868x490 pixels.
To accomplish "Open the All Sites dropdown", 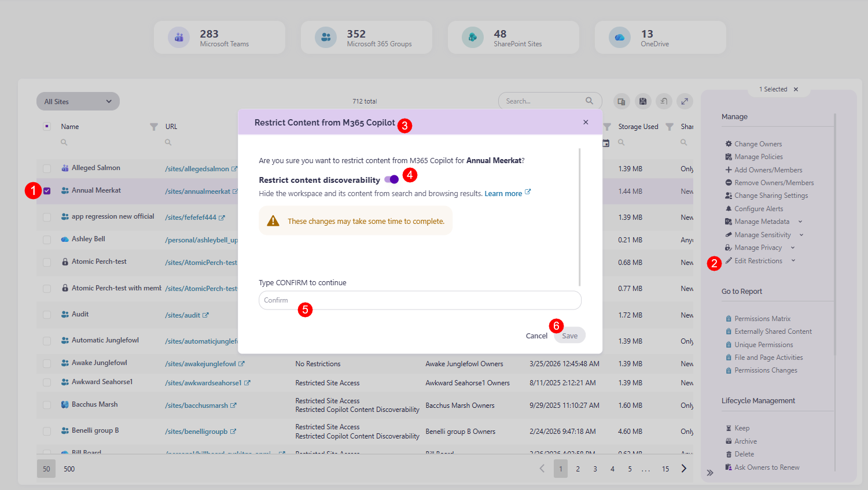I will pyautogui.click(x=78, y=101).
